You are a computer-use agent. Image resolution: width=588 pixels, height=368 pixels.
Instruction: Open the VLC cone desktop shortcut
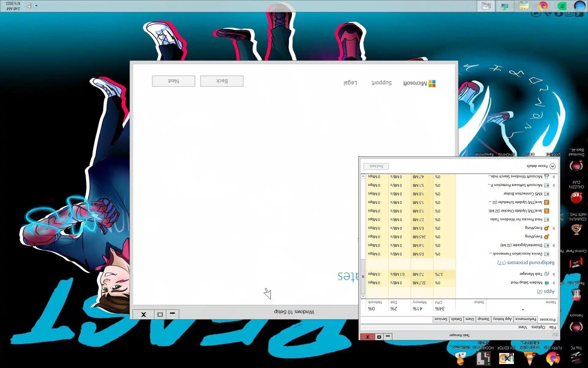530,358
